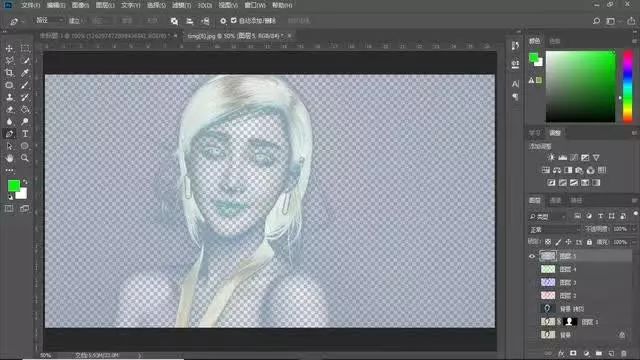Open the pen tool preset picker
The width and height of the screenshot is (640, 360).
pos(16,21)
